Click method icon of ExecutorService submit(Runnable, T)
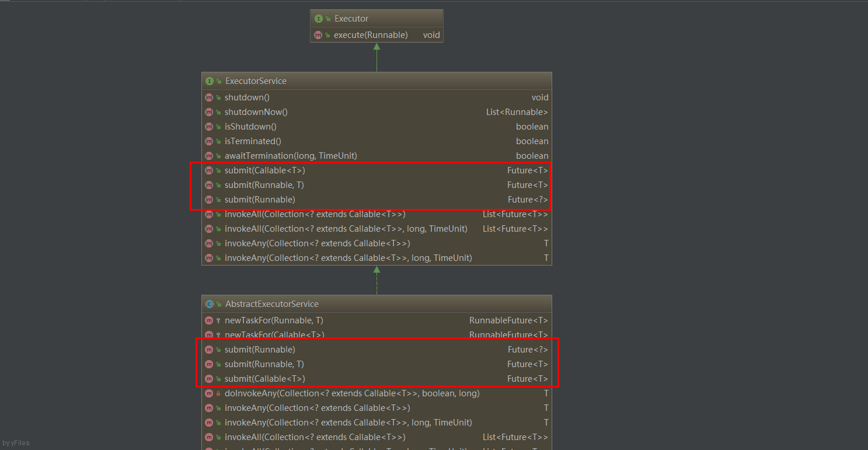 pyautogui.click(x=209, y=185)
